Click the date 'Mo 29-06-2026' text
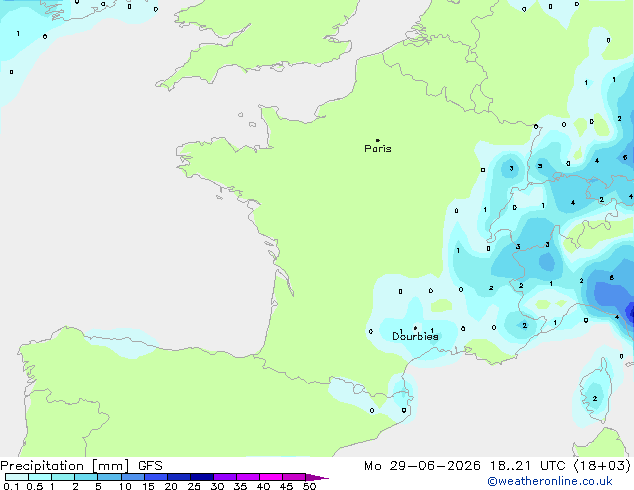Viewport: 634px width, 490px height. click(422, 466)
